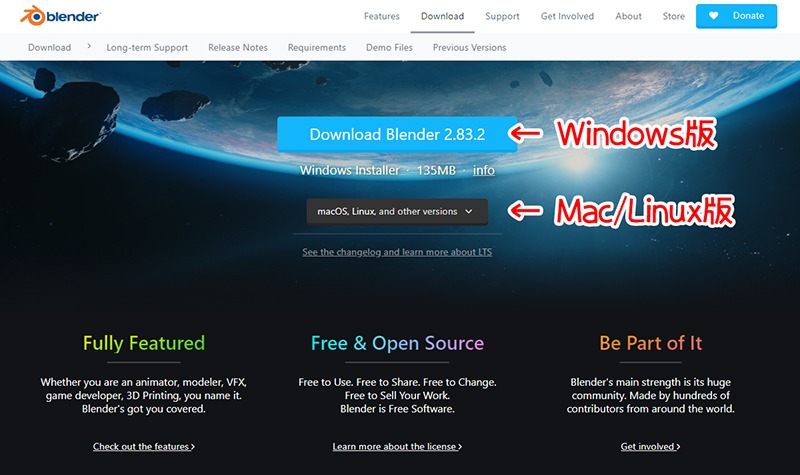The image size is (800, 475).
Task: Open the installer info link
Action: (484, 170)
